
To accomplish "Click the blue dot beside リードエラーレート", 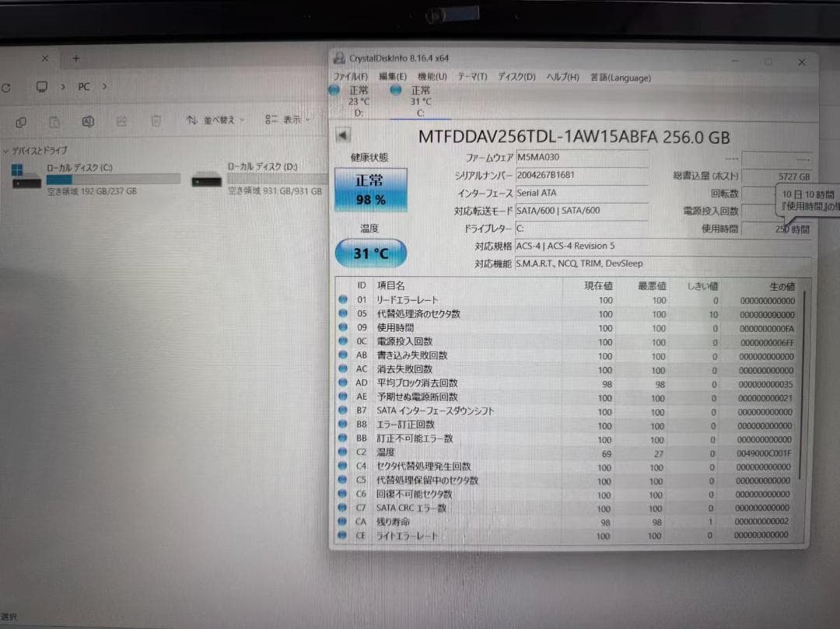I will click(x=343, y=299).
